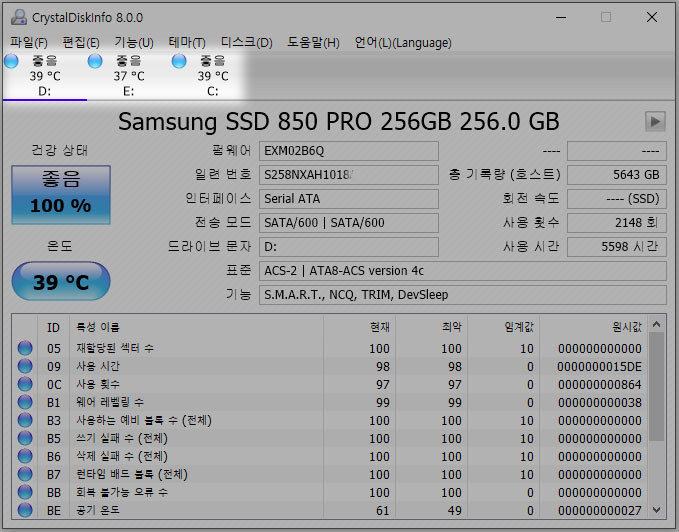
Task: Click the Samsung SSD 850 PRO title
Action: pos(339,122)
